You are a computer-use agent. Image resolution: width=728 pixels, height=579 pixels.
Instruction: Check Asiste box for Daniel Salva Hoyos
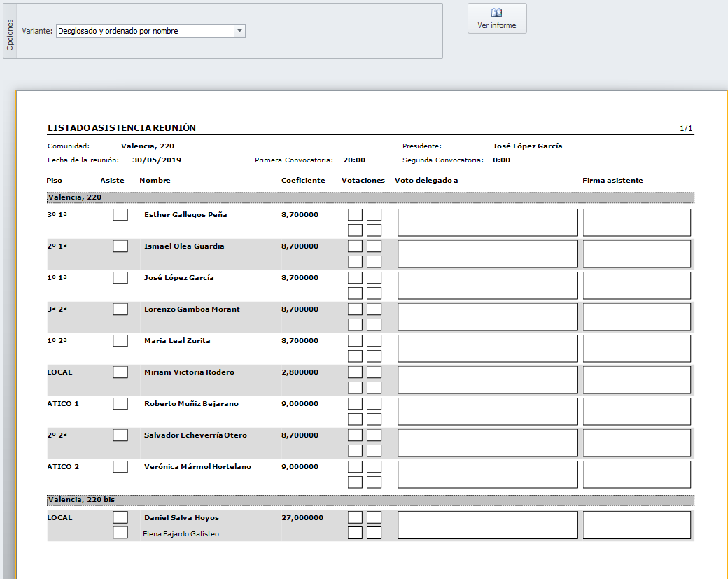tap(120, 517)
